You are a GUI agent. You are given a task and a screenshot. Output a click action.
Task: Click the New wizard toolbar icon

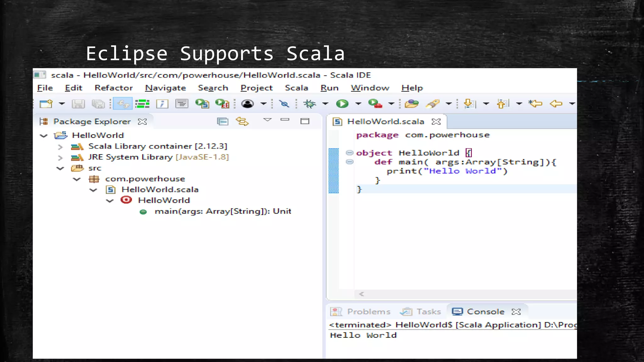click(x=46, y=103)
